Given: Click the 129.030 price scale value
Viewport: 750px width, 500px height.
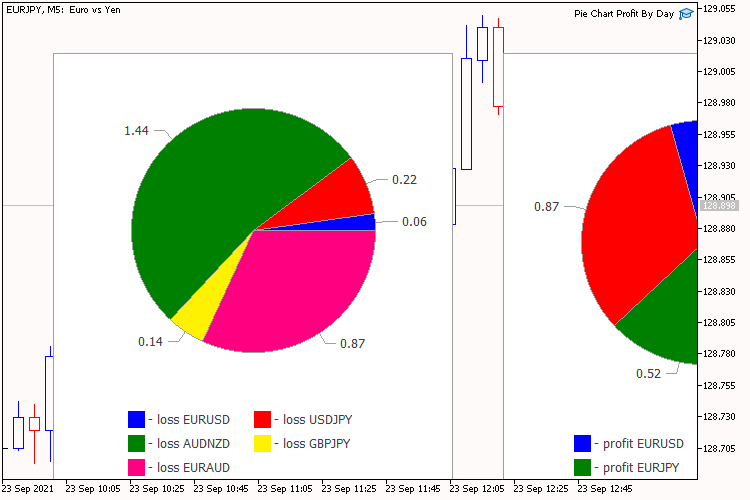Looking at the screenshot, I should pyautogui.click(x=719, y=40).
